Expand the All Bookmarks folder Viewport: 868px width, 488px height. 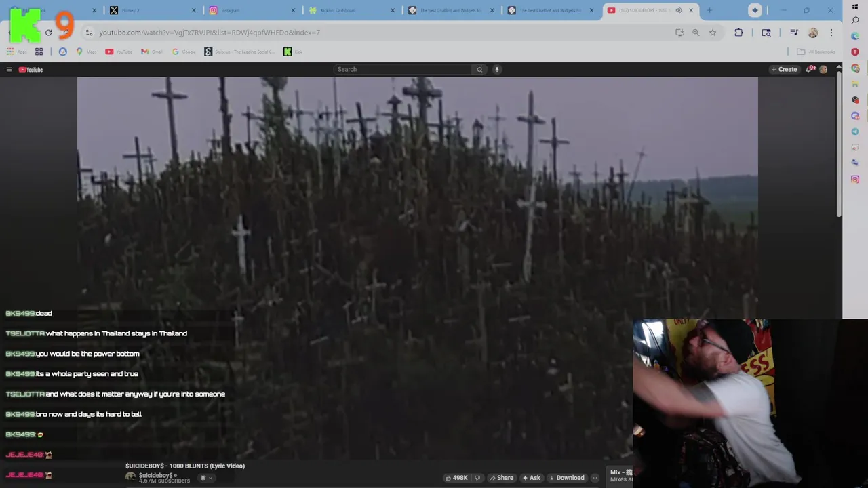[x=816, y=52]
